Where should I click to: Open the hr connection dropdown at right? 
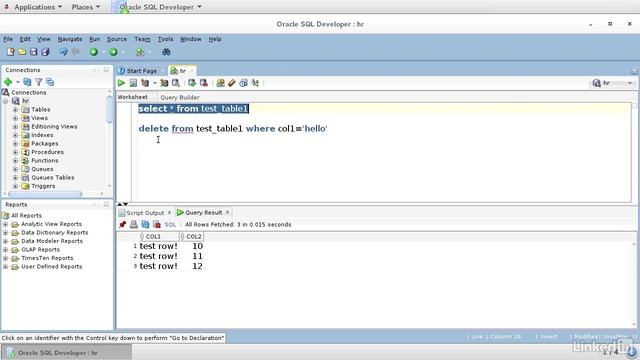[630, 83]
